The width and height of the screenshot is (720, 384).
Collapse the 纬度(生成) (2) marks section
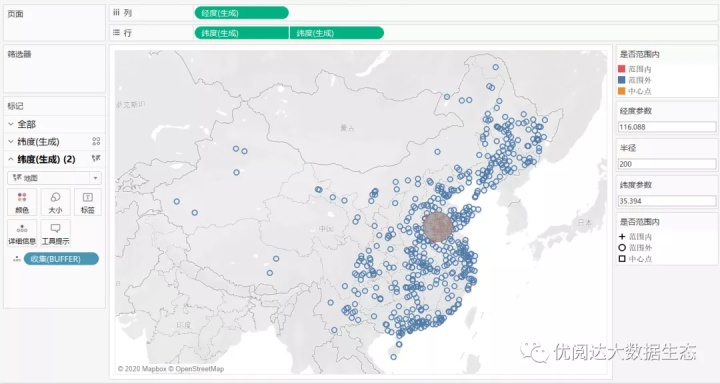pyautogui.click(x=11, y=159)
